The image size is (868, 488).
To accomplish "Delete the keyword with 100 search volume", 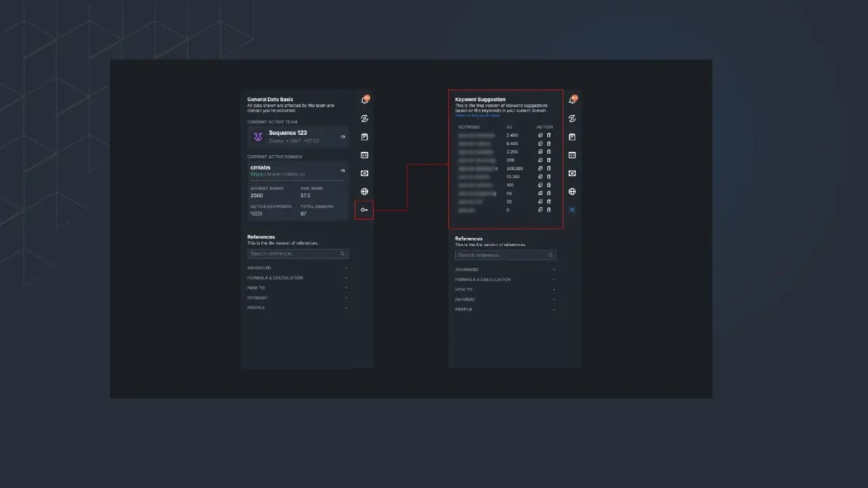I will click(549, 185).
